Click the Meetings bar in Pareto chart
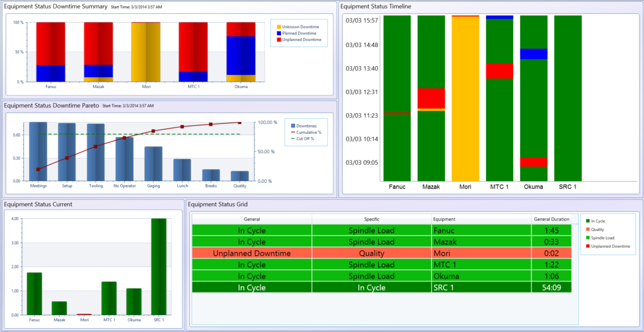The width and height of the screenshot is (644, 332). pos(38,151)
